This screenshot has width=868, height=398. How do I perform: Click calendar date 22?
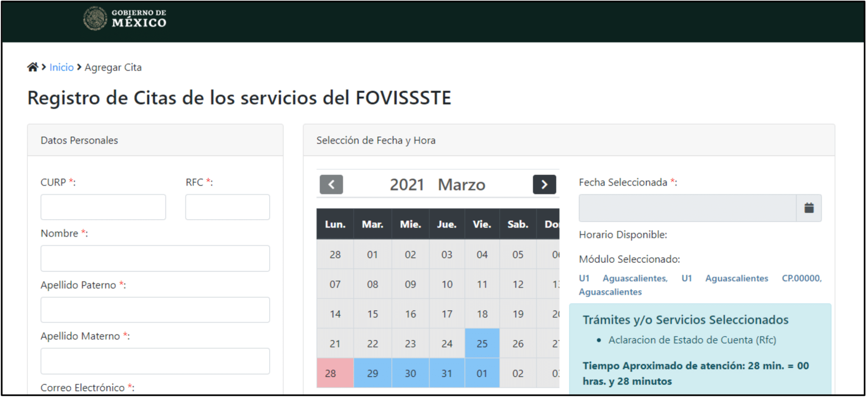pyautogui.click(x=373, y=343)
